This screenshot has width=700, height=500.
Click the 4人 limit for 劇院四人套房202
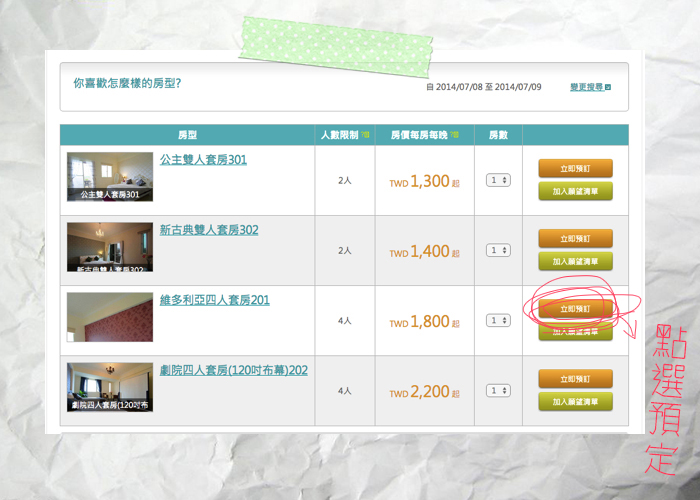345,391
